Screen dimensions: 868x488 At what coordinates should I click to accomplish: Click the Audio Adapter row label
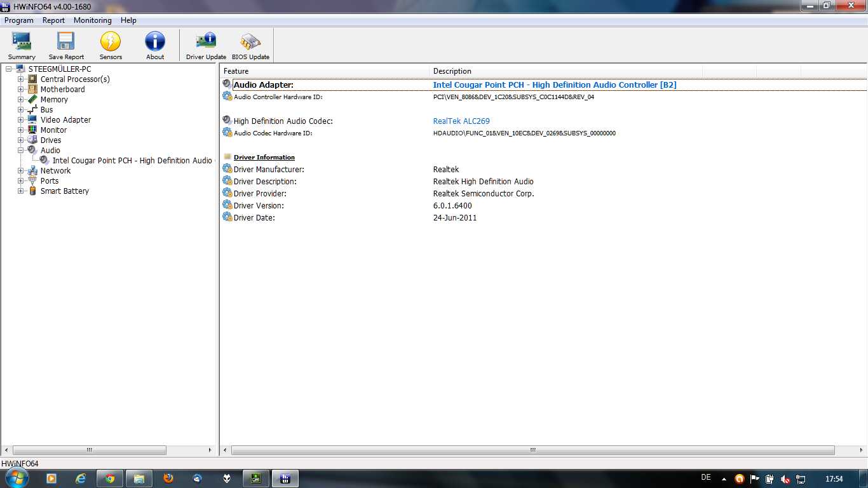click(263, 85)
